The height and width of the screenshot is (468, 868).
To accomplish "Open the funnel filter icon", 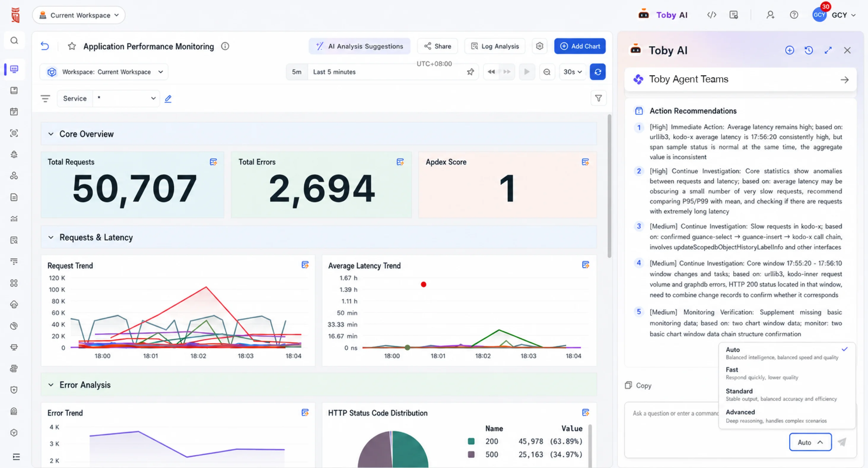I will click(x=598, y=98).
